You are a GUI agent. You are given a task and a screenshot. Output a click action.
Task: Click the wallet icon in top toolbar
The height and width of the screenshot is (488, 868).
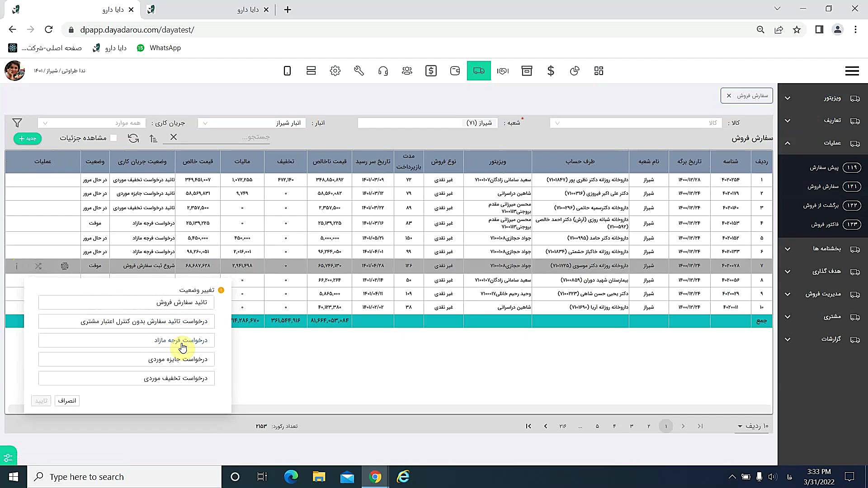455,70
